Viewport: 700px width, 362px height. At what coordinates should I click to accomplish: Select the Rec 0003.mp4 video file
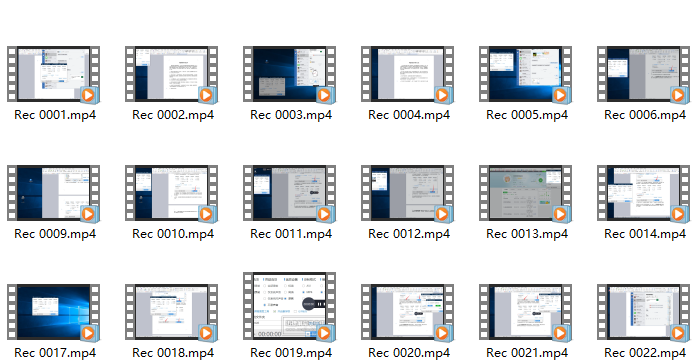pos(289,74)
